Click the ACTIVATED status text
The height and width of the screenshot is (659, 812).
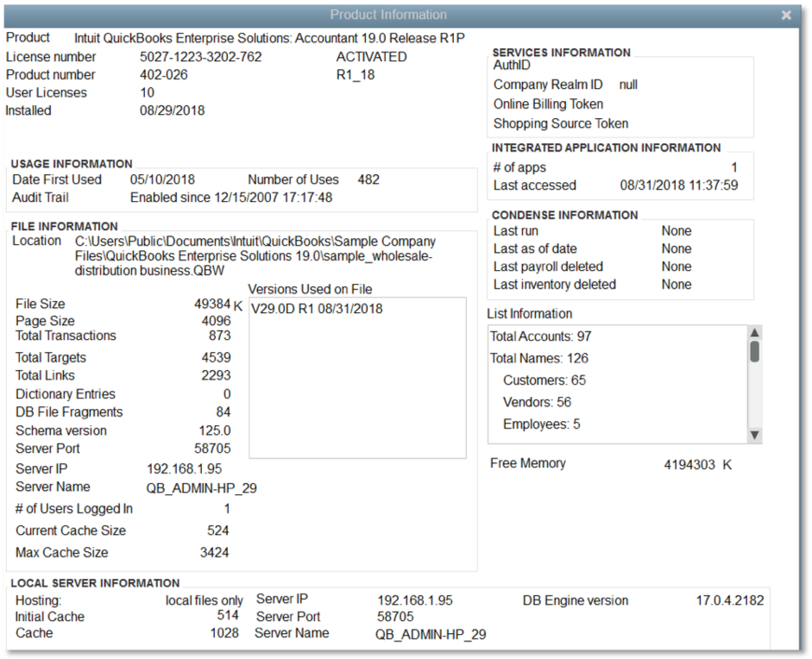click(x=371, y=57)
